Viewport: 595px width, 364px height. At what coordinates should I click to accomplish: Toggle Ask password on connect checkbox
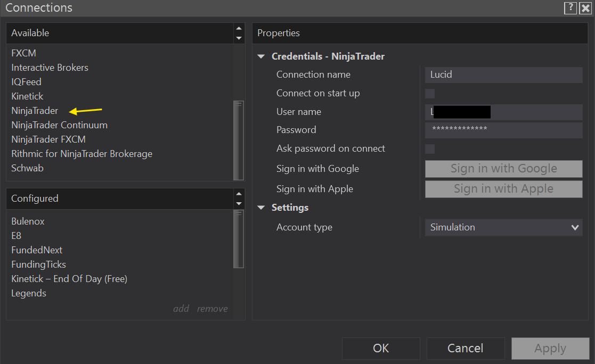[x=430, y=149]
